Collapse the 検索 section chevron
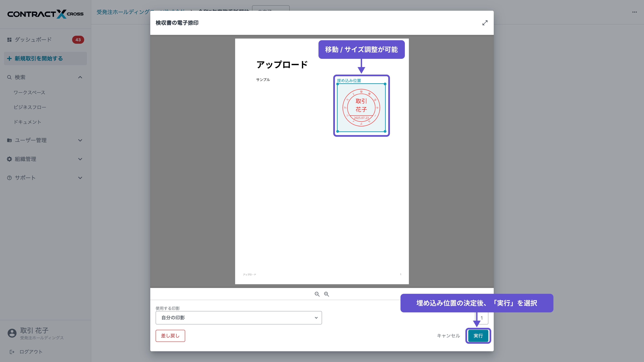 80,77
